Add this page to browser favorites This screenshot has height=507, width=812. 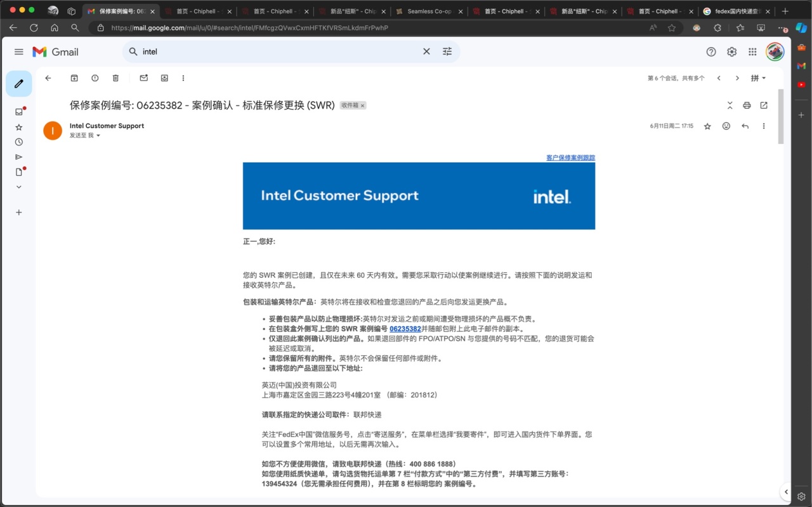click(672, 28)
